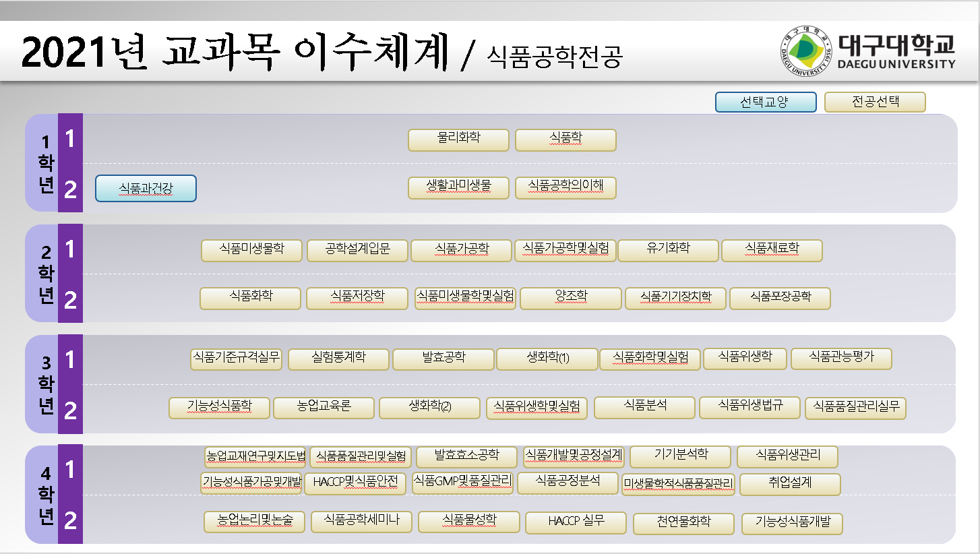The image size is (980, 554).
Task: Click the 3학년 grade label
Action: tap(46, 384)
